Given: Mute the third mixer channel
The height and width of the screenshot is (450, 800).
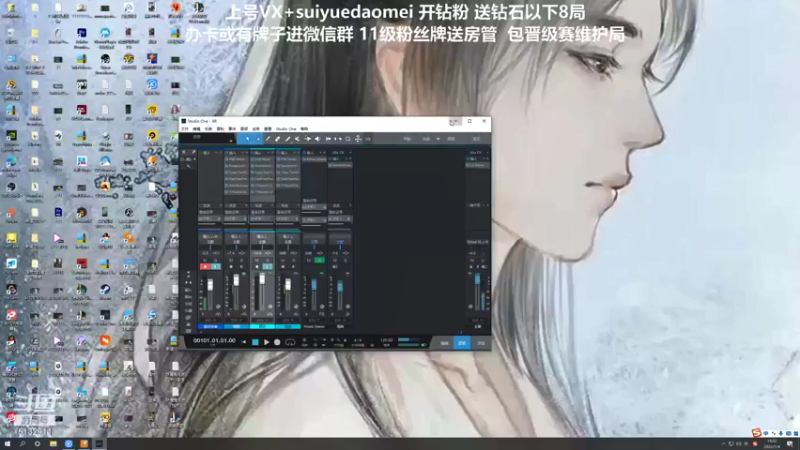Looking at the screenshot, I should click(257, 260).
